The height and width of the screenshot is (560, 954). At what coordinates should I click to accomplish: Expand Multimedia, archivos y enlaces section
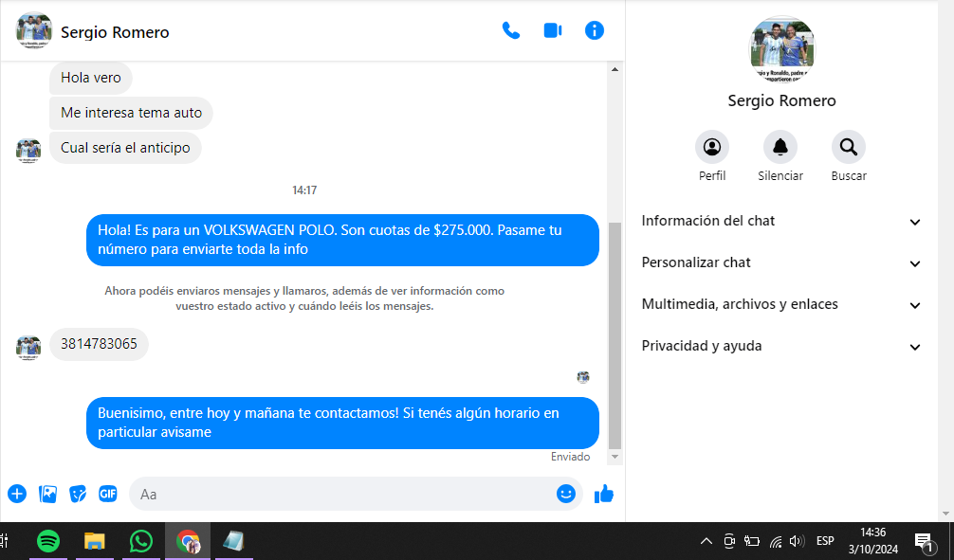coord(781,304)
